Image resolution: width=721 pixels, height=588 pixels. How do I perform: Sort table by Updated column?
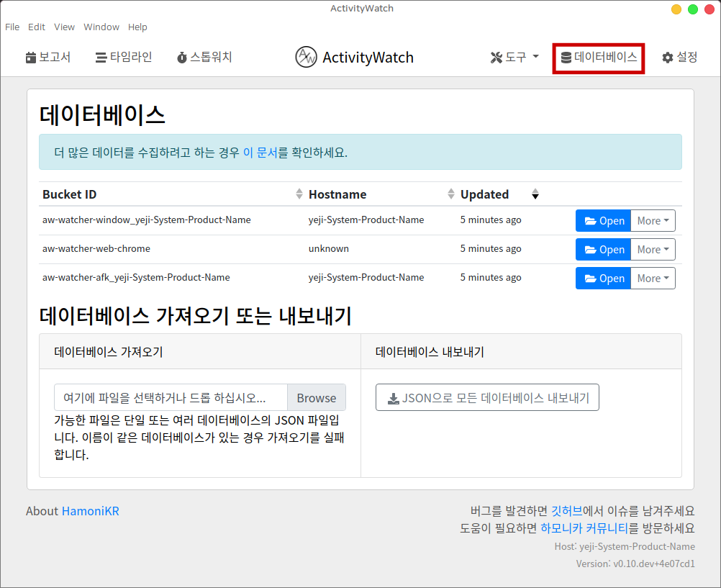click(484, 194)
